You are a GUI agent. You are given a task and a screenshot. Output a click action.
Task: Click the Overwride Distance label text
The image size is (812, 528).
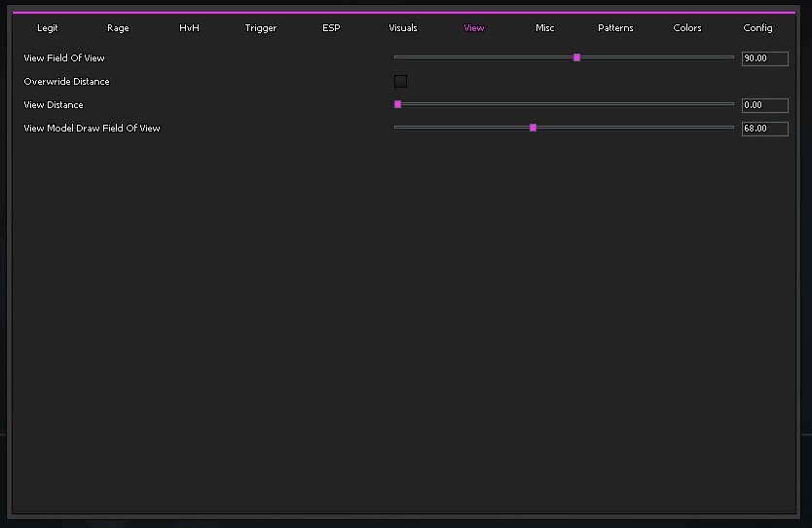point(66,82)
